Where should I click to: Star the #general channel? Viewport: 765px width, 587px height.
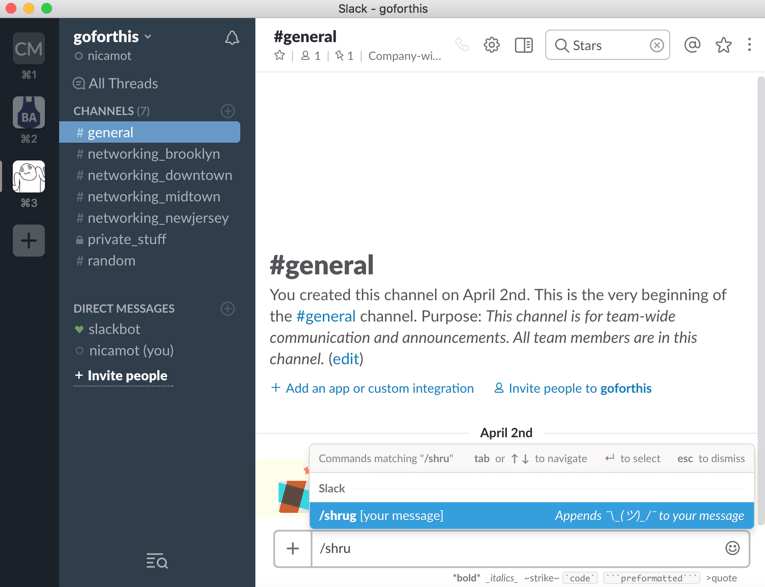click(x=280, y=56)
